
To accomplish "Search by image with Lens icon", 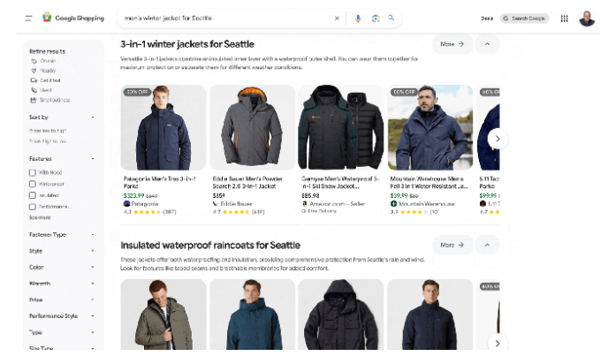I will point(375,18).
